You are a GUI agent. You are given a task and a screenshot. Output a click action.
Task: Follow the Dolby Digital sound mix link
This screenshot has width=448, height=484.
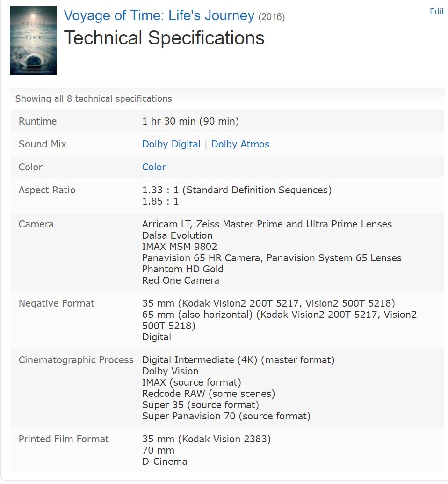coord(171,144)
